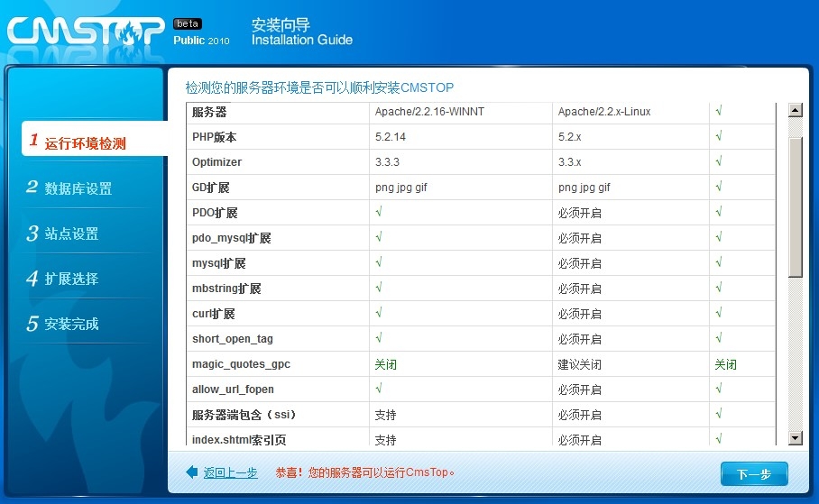This screenshot has width=819, height=504.
Task: Go to step 4 扩展选择
Action: tap(62, 278)
